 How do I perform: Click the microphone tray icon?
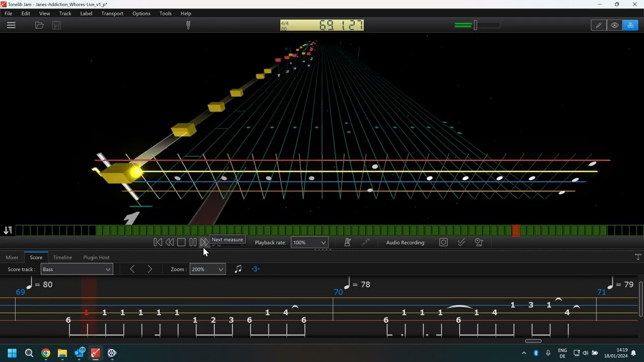tap(548, 353)
